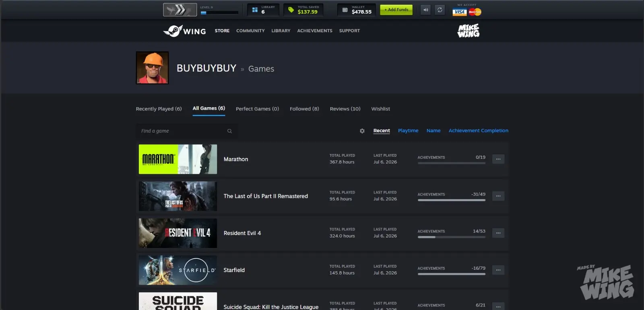The height and width of the screenshot is (310, 644).
Task: Click Marathon's achievements progress bar
Action: click(452, 163)
